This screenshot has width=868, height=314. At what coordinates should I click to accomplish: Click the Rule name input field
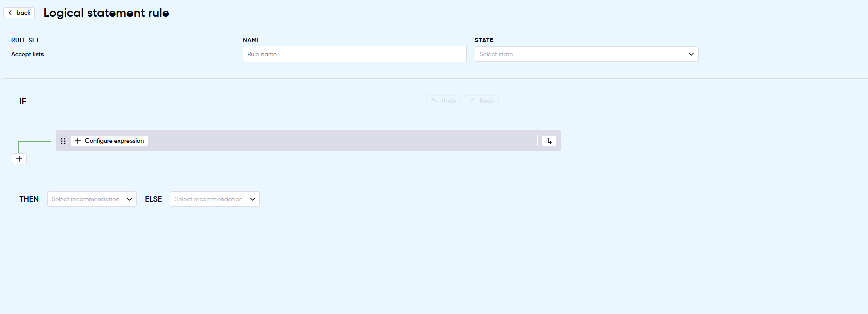pyautogui.click(x=355, y=54)
